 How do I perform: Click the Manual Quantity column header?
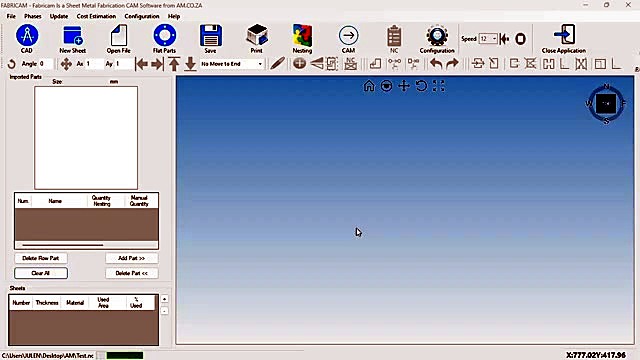(139, 201)
